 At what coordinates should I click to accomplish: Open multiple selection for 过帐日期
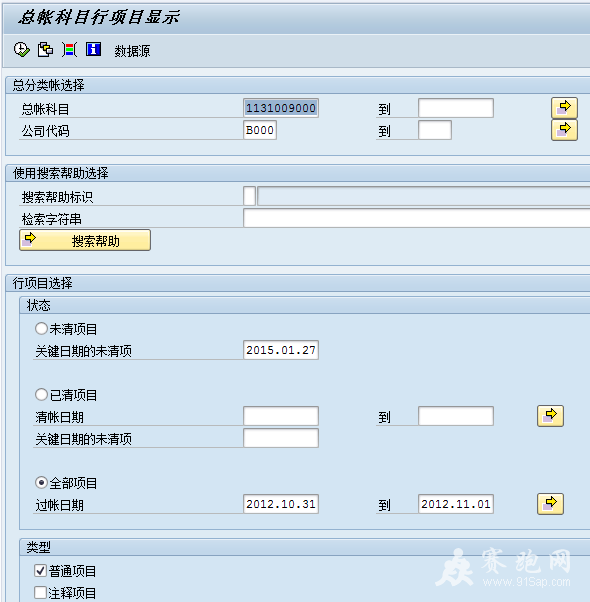[550, 504]
